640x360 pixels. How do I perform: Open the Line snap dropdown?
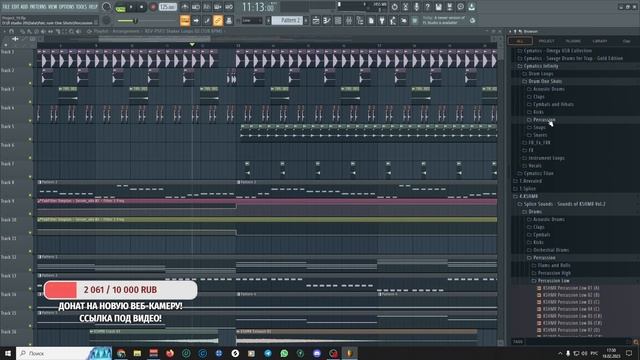point(252,20)
